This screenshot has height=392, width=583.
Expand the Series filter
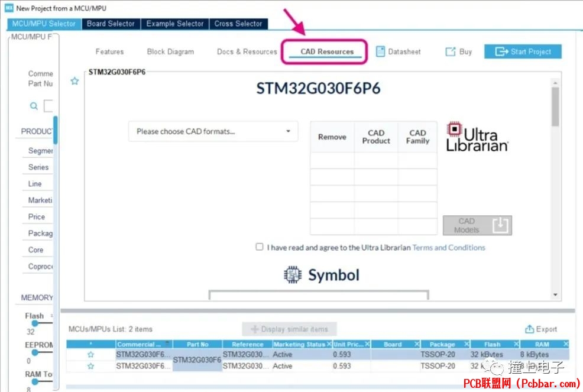tap(38, 167)
